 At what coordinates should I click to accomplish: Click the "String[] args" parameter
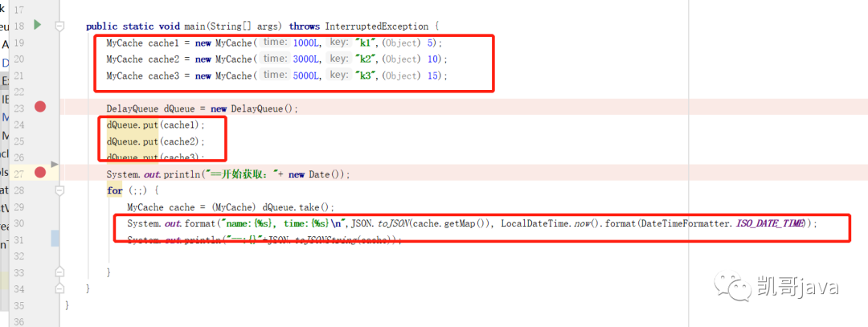coord(244,27)
